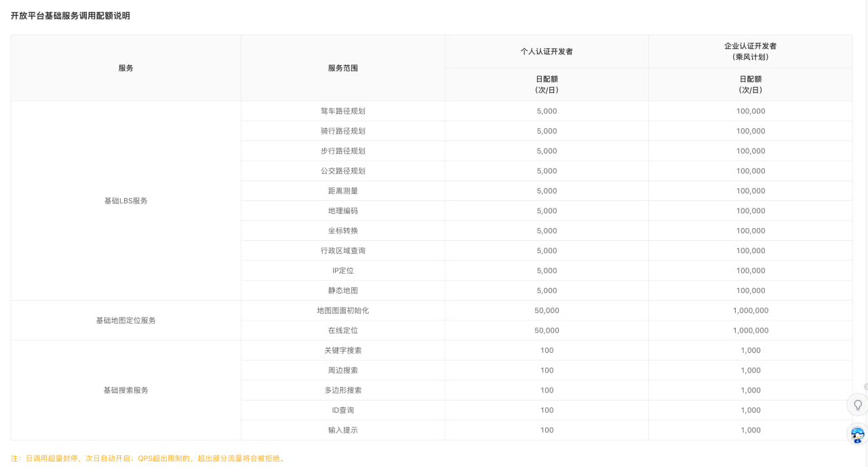The height and width of the screenshot is (467, 868).
Task: Select the 服务范围 column header
Action: (x=342, y=68)
